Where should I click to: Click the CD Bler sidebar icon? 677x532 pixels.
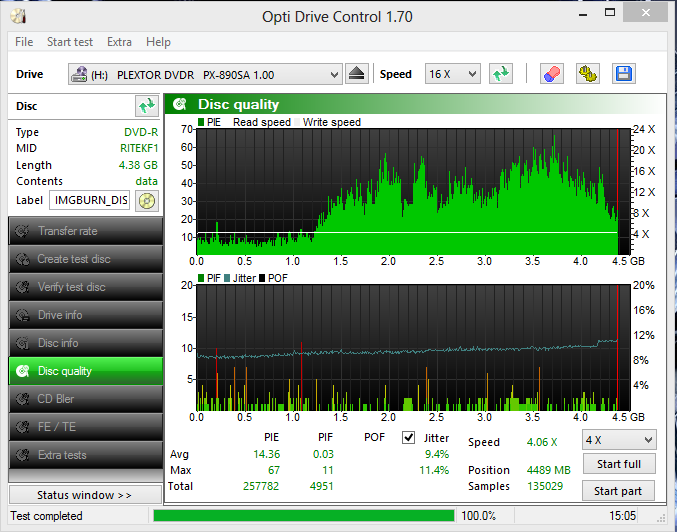tap(22, 399)
